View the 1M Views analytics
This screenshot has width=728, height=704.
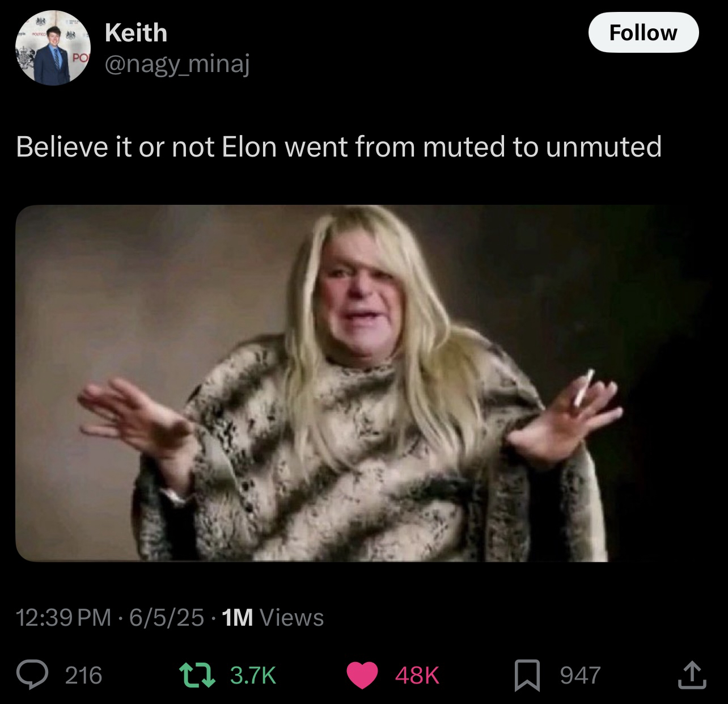pos(273,617)
